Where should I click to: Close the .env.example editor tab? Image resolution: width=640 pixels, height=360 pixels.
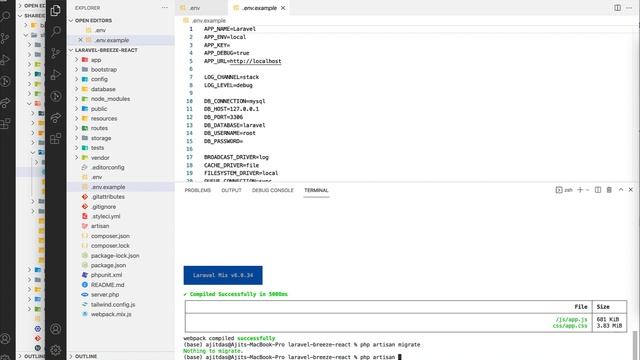pos(283,8)
